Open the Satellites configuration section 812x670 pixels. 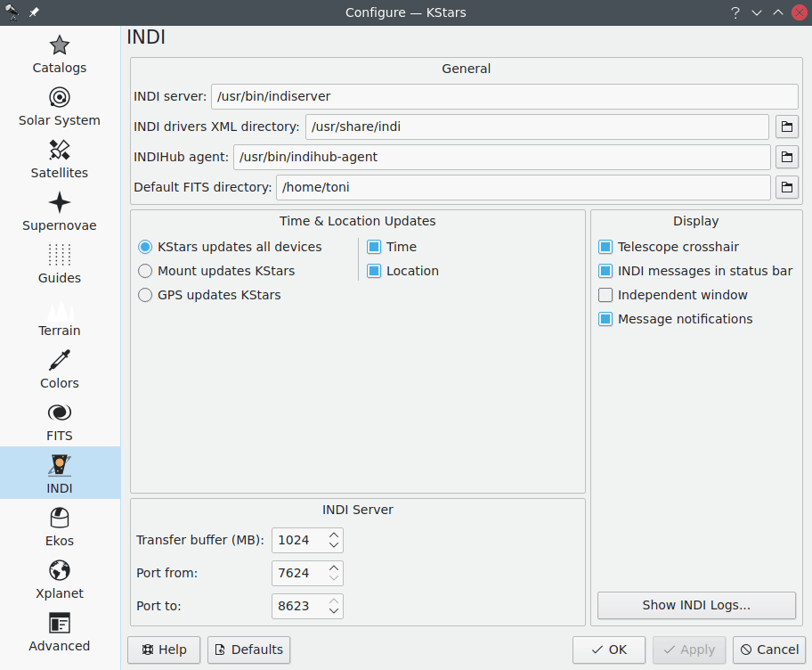(x=60, y=159)
